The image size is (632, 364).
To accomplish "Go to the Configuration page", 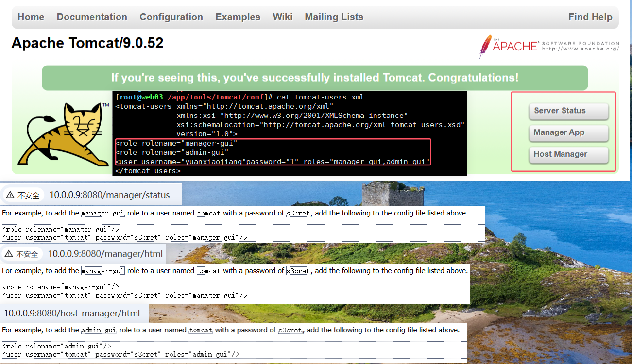I will coord(171,17).
